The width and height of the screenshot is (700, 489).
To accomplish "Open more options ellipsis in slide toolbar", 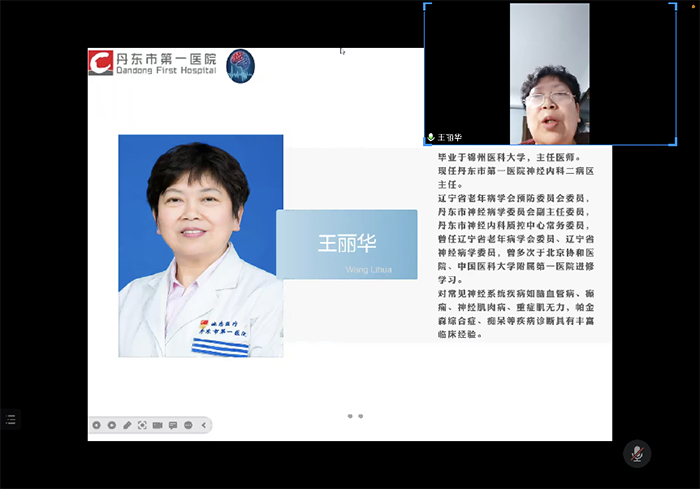I will [x=188, y=425].
